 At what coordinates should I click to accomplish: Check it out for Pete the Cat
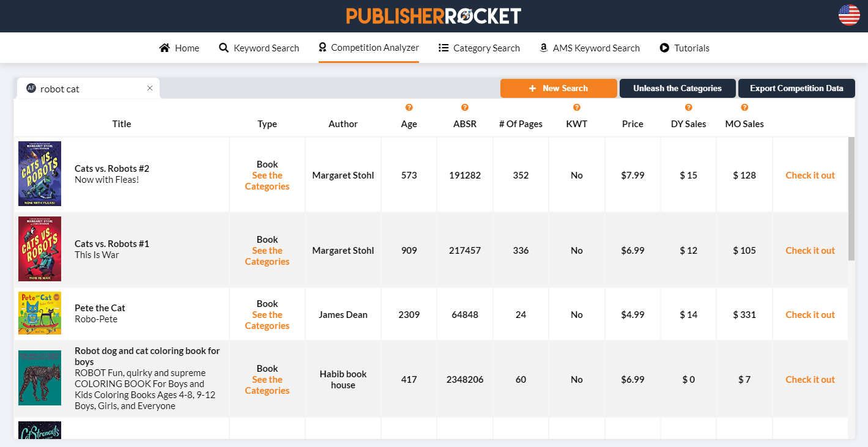810,314
